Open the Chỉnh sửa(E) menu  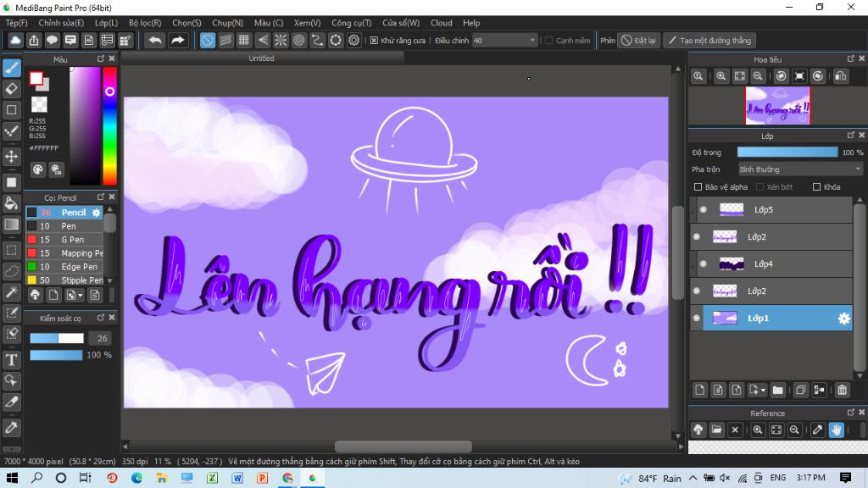pos(61,23)
